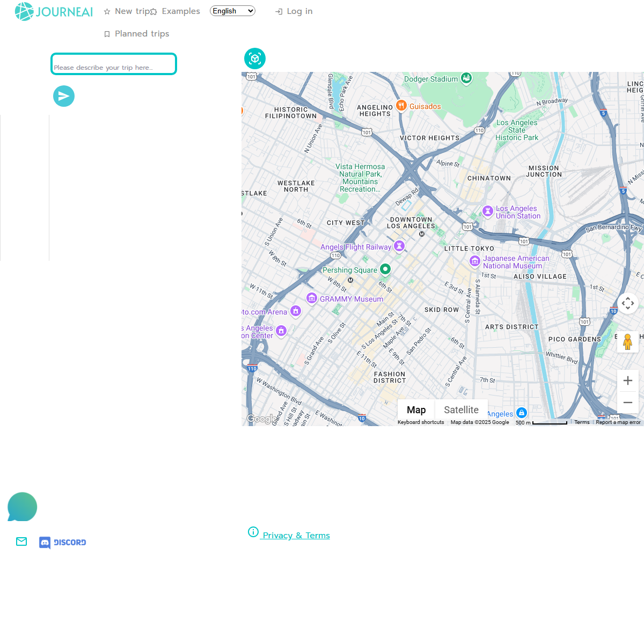Select the Japanese American National Museum marker
Image resolution: width=644 pixels, height=644 pixels.
(x=475, y=261)
